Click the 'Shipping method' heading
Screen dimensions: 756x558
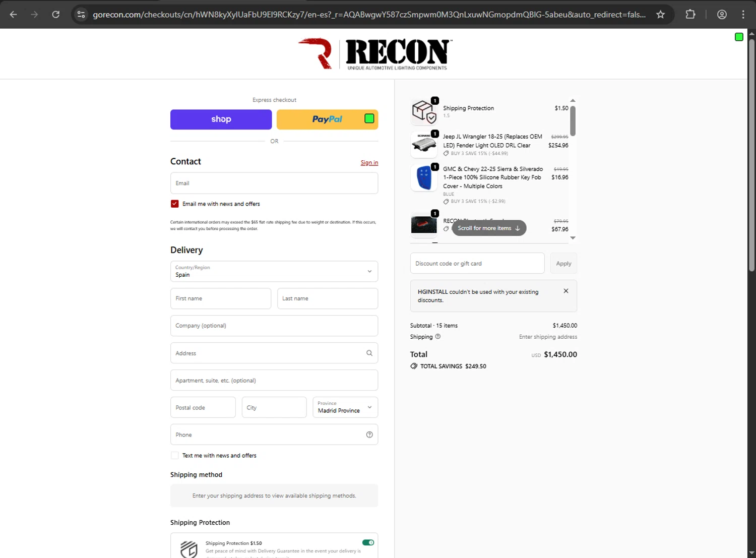tap(196, 475)
